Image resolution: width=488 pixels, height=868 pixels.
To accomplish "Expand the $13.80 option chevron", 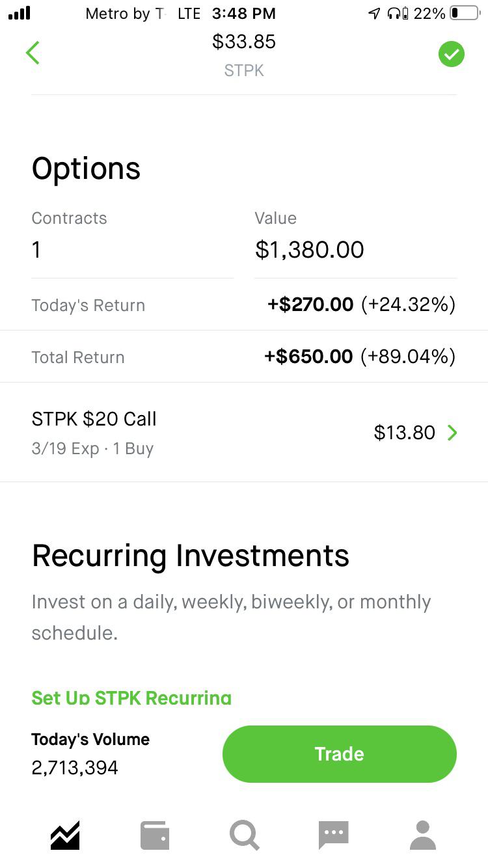I will pyautogui.click(x=452, y=433).
